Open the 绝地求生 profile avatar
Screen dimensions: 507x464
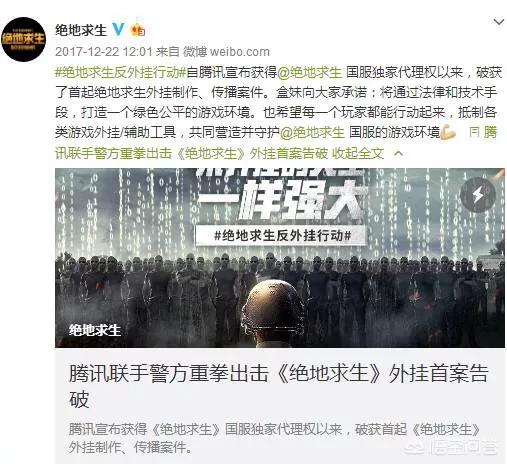23,39
